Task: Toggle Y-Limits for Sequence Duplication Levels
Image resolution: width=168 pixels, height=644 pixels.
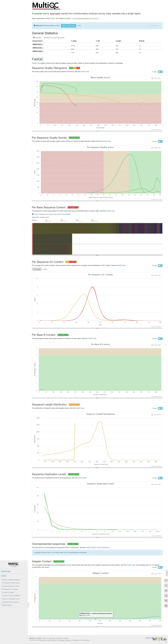Action: (x=160, y=478)
